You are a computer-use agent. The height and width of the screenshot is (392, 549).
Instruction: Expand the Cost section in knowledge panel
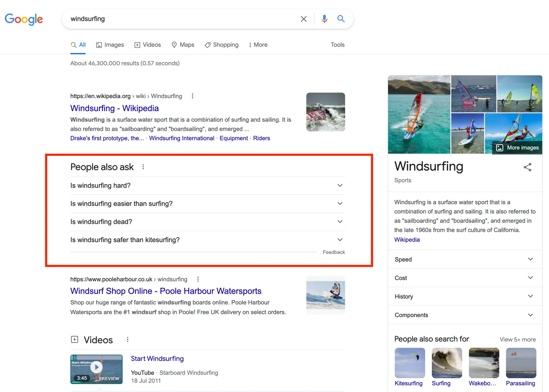(x=465, y=278)
